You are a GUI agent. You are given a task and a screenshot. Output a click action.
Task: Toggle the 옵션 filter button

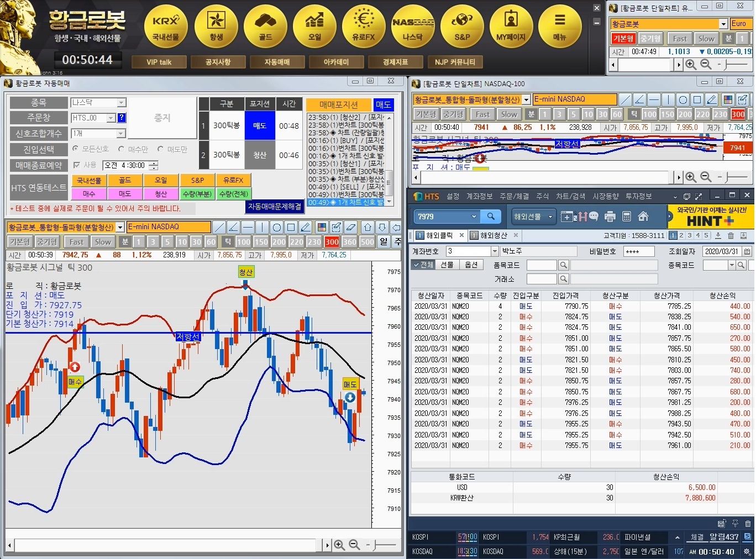tap(471, 265)
